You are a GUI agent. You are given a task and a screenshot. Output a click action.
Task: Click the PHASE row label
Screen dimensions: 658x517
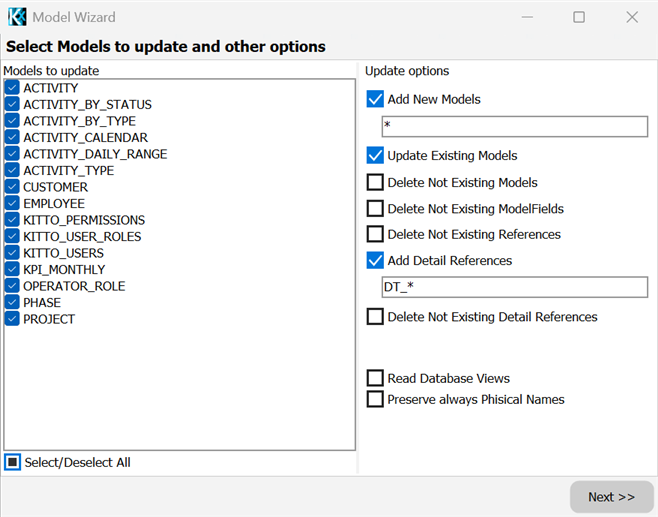coord(42,303)
